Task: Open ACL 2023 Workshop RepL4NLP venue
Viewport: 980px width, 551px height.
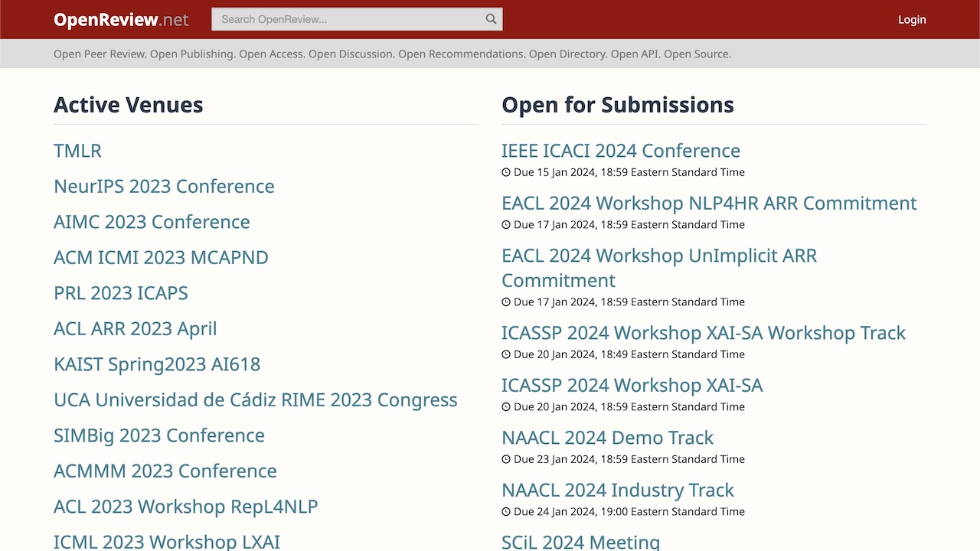Action: click(x=186, y=507)
